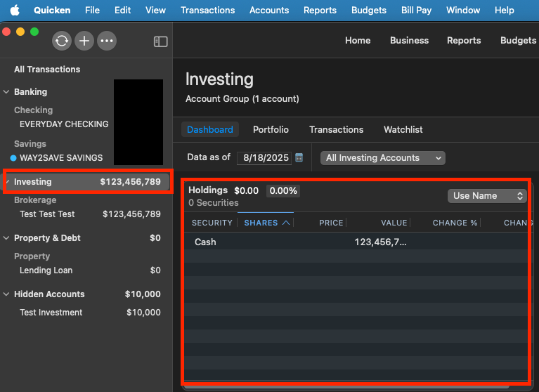This screenshot has height=392, width=539.
Task: Click the Holdings $0.00 total
Action: tap(246, 190)
